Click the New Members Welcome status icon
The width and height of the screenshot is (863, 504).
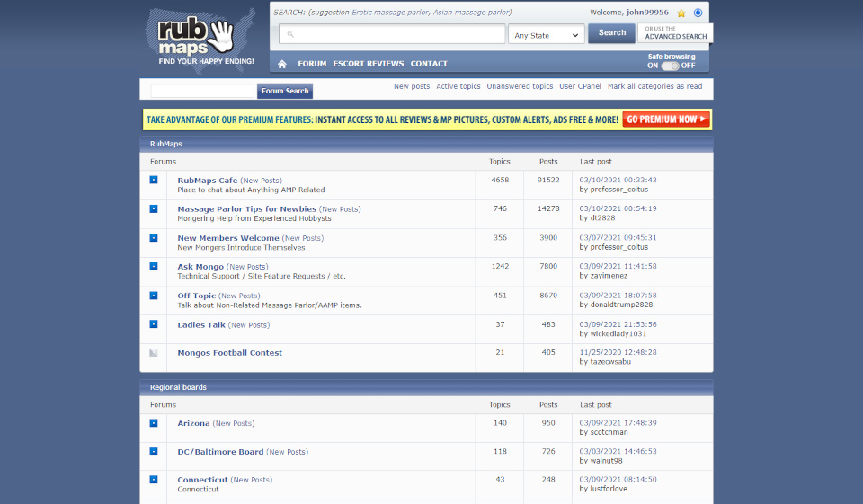point(154,238)
